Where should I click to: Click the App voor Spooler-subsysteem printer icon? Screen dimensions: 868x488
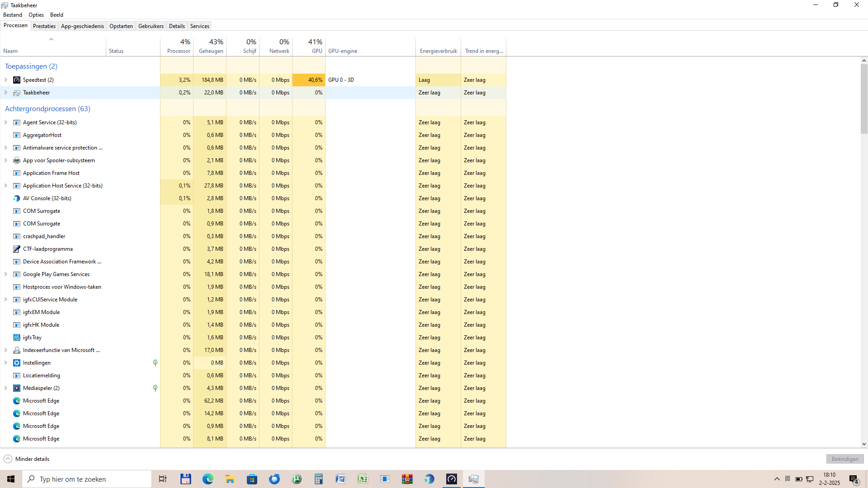pyautogui.click(x=17, y=160)
